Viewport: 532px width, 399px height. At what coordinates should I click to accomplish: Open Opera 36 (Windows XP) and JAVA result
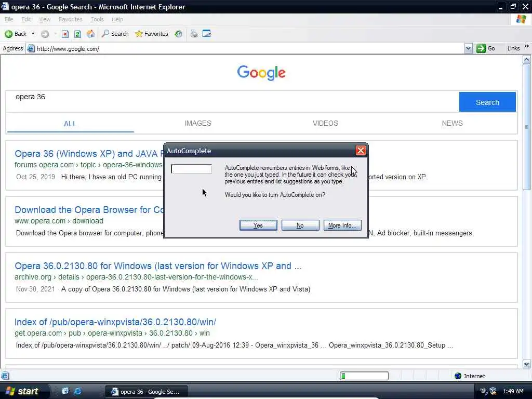(x=89, y=154)
